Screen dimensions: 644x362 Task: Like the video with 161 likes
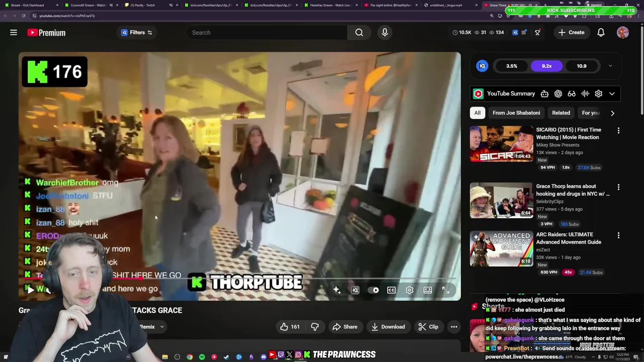click(290, 327)
